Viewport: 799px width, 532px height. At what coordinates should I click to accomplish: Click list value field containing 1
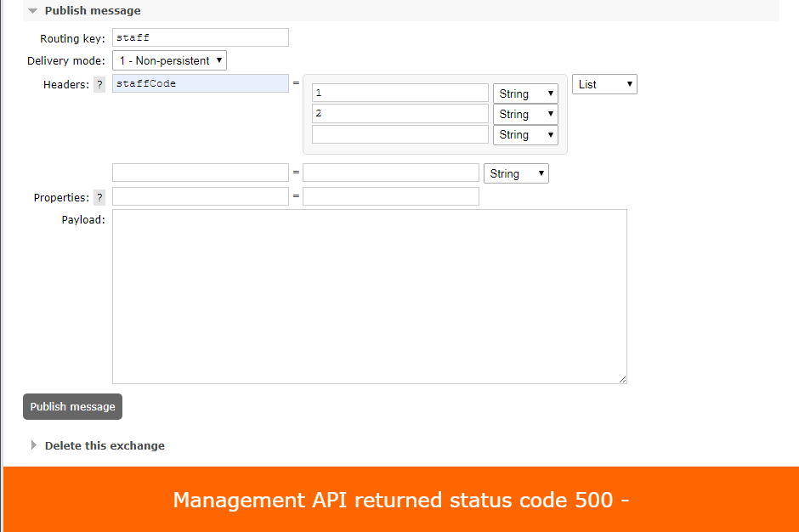tap(400, 93)
